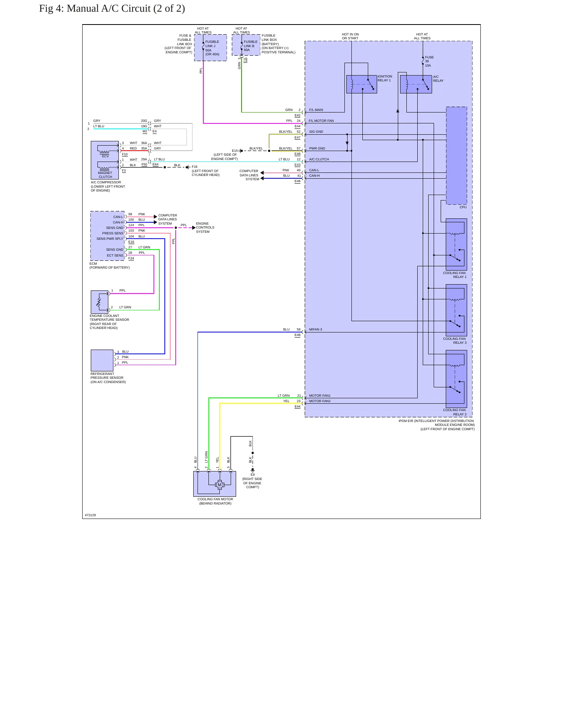Click the "REFRIGERANT PRESSURE SENSOR" caption
Image resolution: width=563 pixels, height=728 pixels.
pyautogui.click(x=107, y=376)
